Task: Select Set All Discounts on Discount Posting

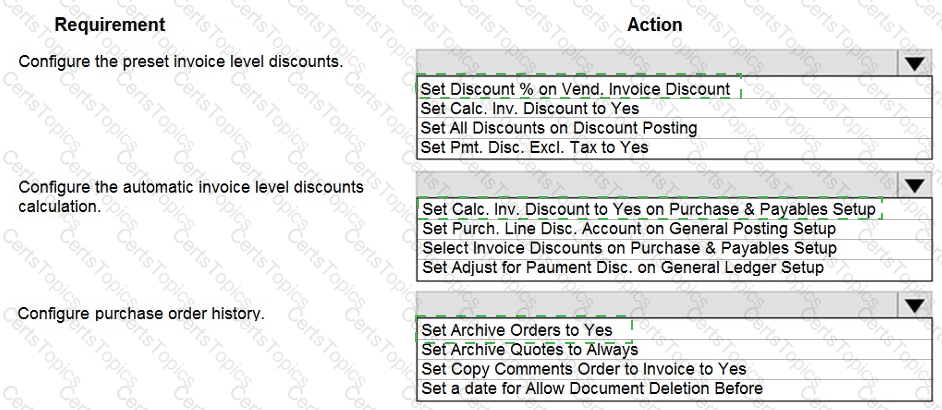Action: (x=558, y=128)
